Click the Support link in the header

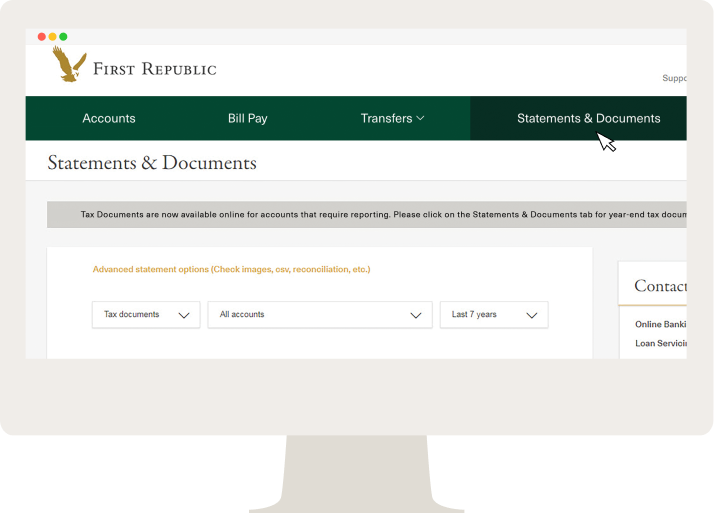tap(674, 78)
